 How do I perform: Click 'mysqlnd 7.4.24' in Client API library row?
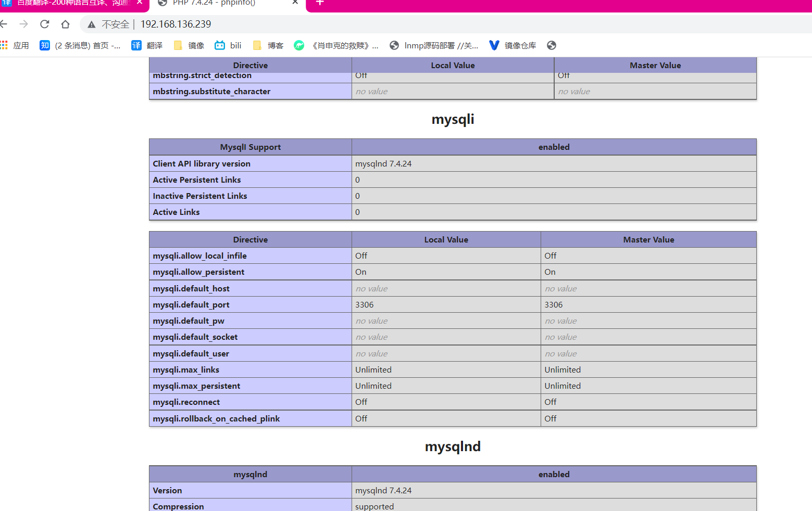point(383,163)
